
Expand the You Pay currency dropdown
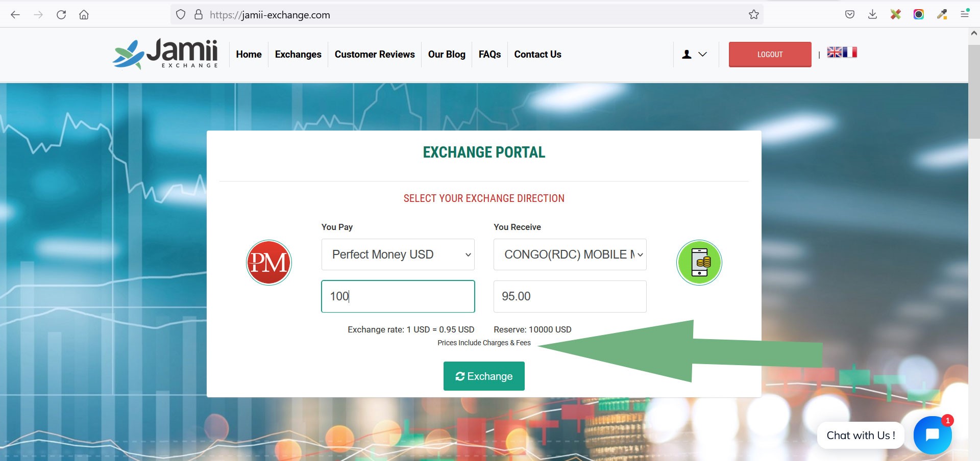398,254
